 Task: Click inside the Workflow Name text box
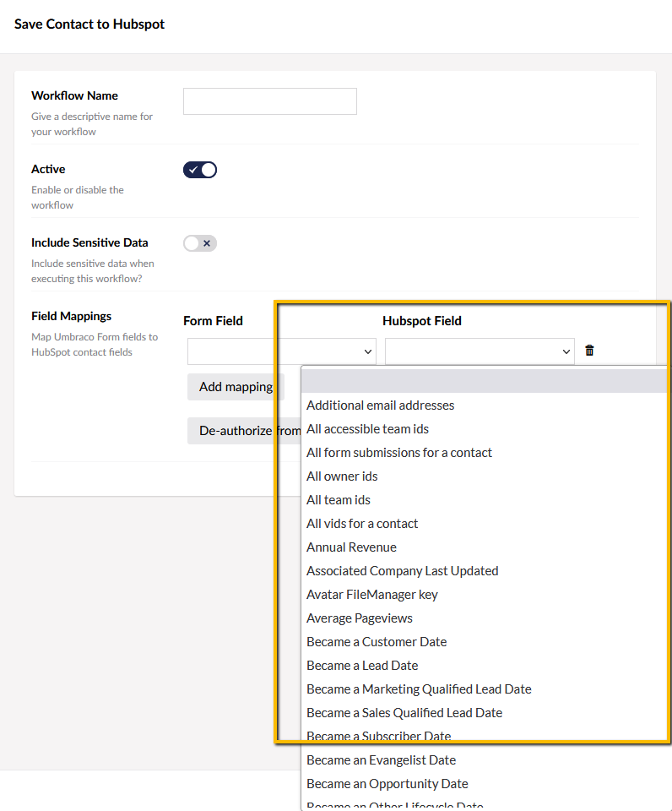pos(269,101)
